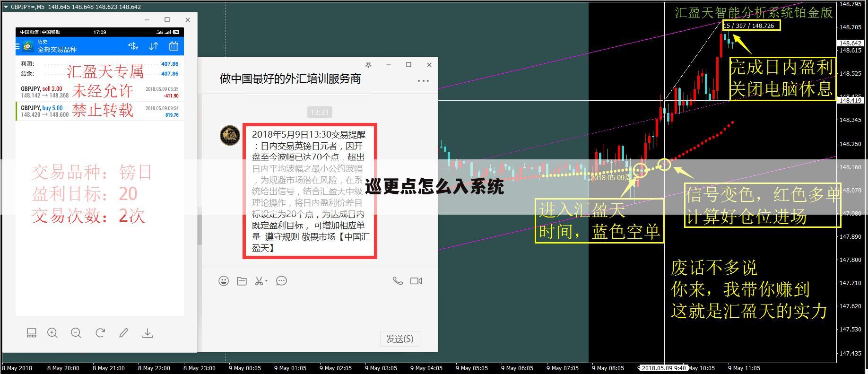Click in the chat message input area
868x374 pixels.
click(320, 310)
